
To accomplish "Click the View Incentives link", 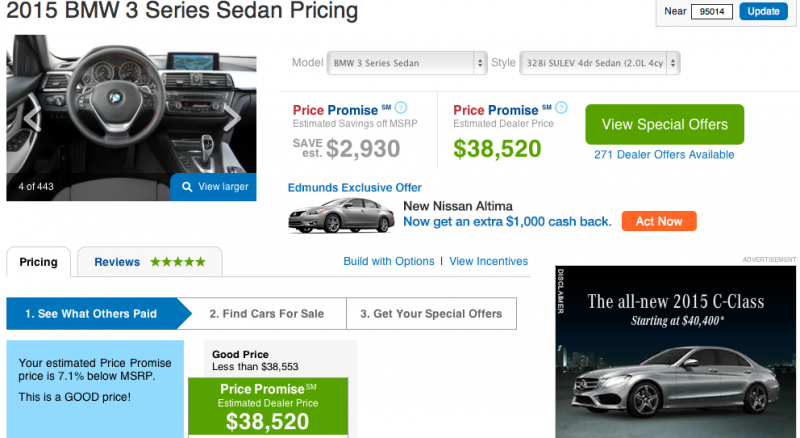I will pos(488,261).
